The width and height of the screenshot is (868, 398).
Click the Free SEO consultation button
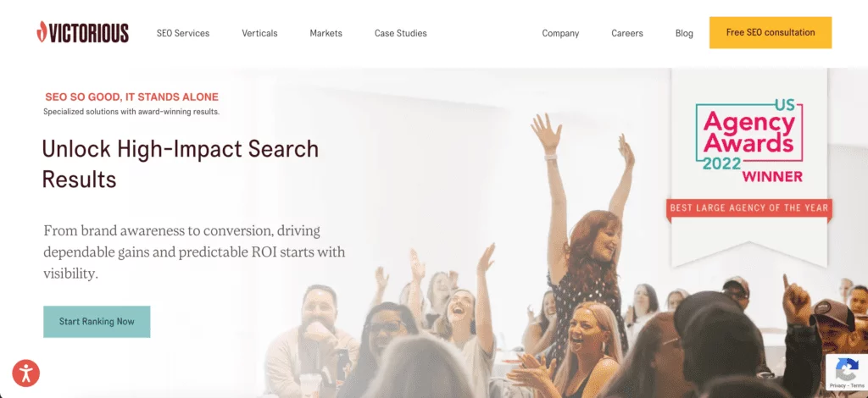click(x=771, y=33)
